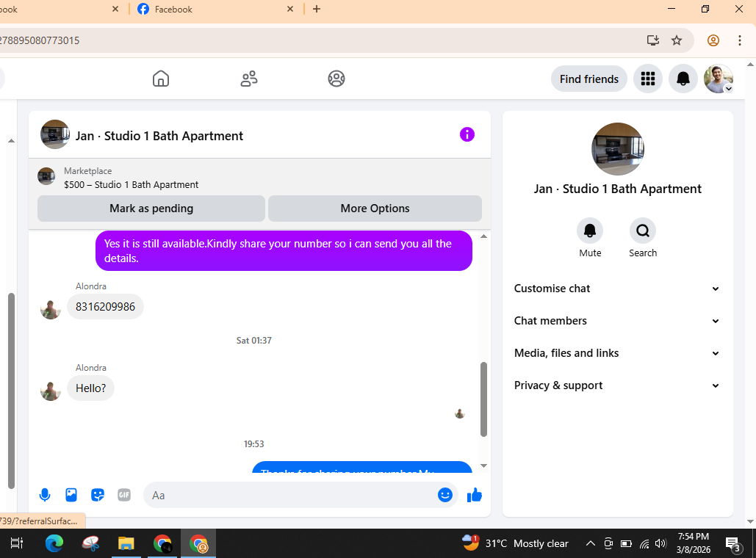This screenshot has height=558, width=756.
Task: Choose a GIF icon
Action: [124, 495]
